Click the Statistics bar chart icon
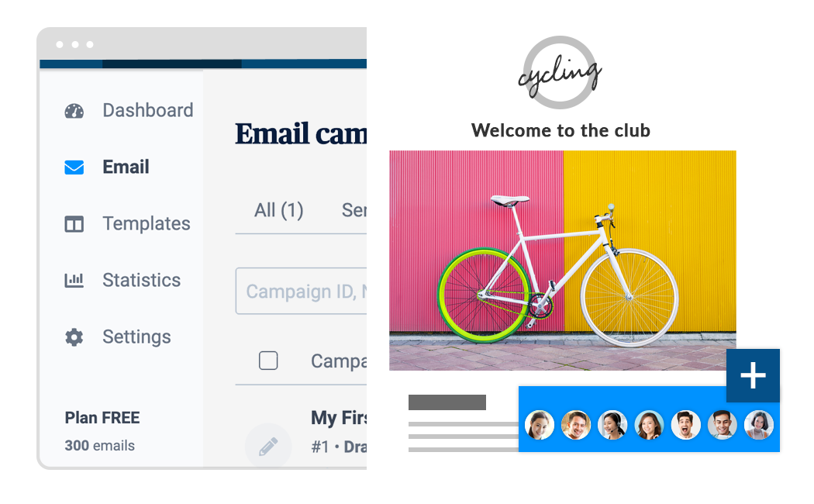 pyautogui.click(x=74, y=280)
